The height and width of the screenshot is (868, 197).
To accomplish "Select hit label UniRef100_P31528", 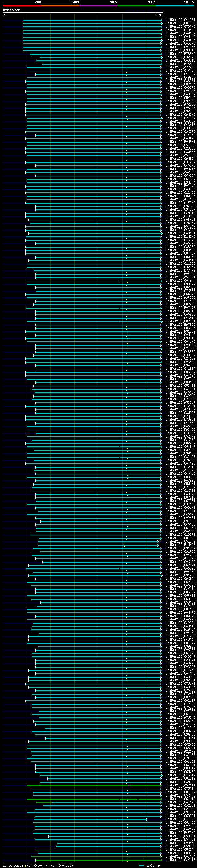I will pyautogui.click(x=180, y=504).
